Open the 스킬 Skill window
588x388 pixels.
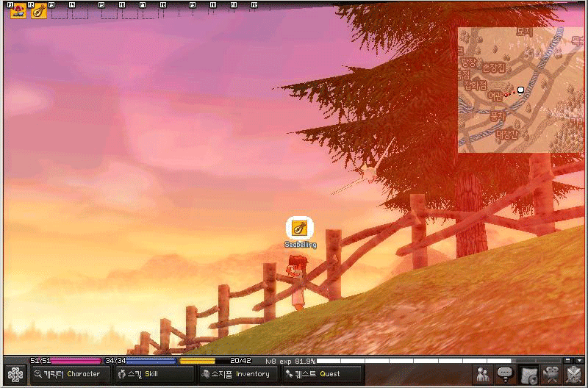click(154, 374)
